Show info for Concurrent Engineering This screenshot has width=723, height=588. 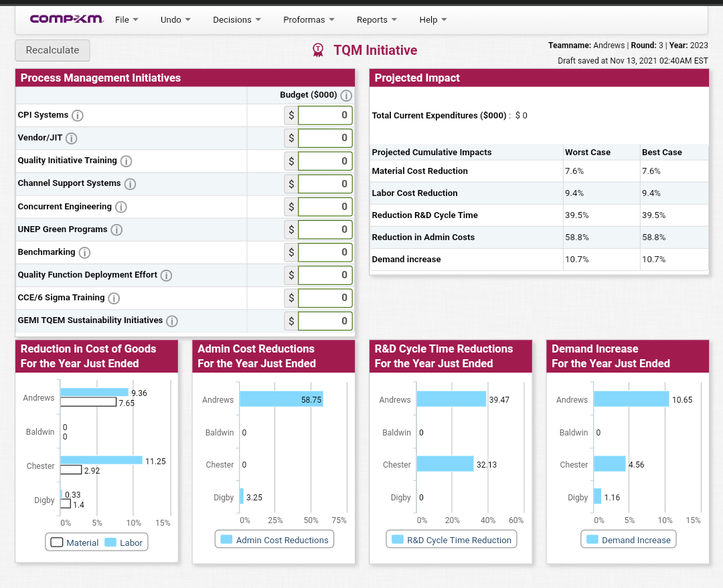[x=120, y=207]
